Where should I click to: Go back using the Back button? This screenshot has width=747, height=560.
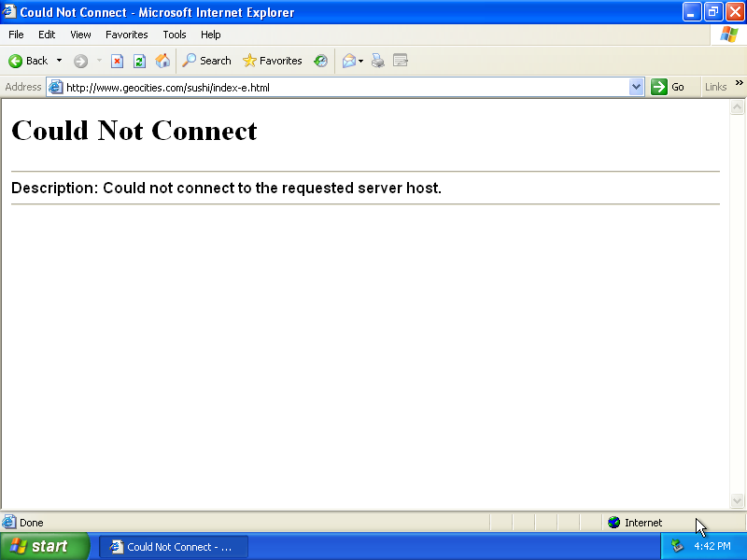point(28,61)
